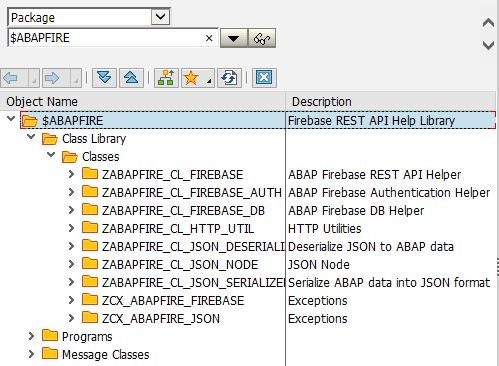The height and width of the screenshot is (366, 499).
Task: Collapse the Class Library folder
Action: click(31, 136)
